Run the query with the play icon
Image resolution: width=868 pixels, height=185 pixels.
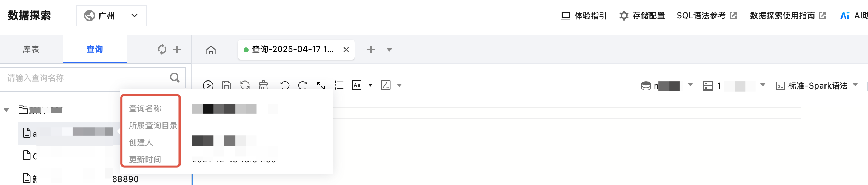(208, 85)
